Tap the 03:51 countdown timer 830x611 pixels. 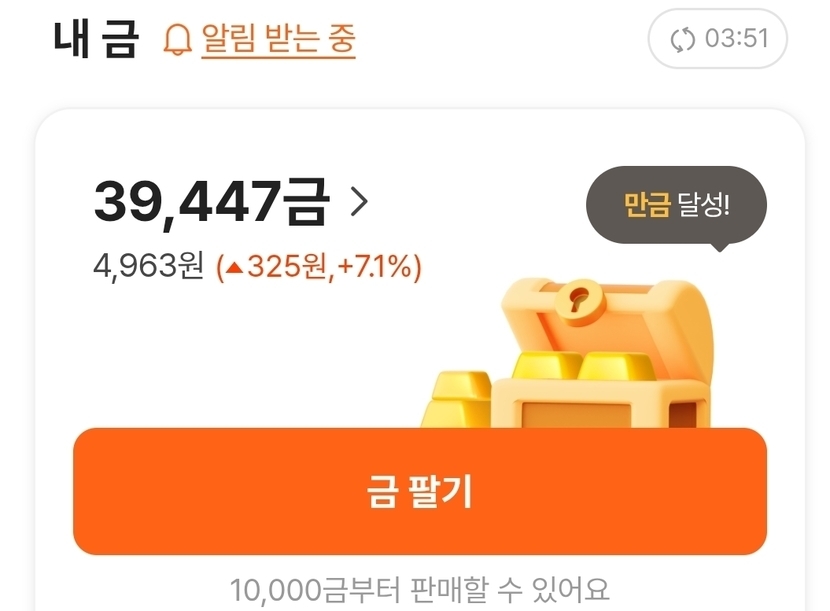point(736,39)
